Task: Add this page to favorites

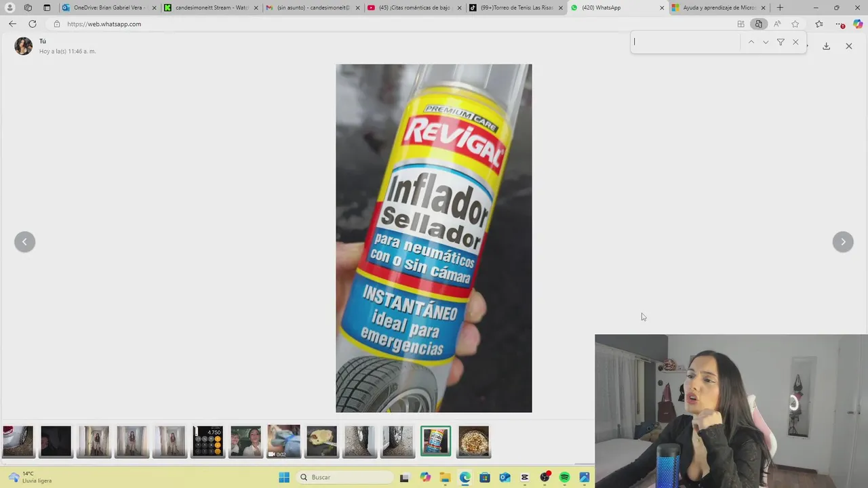Action: (795, 24)
